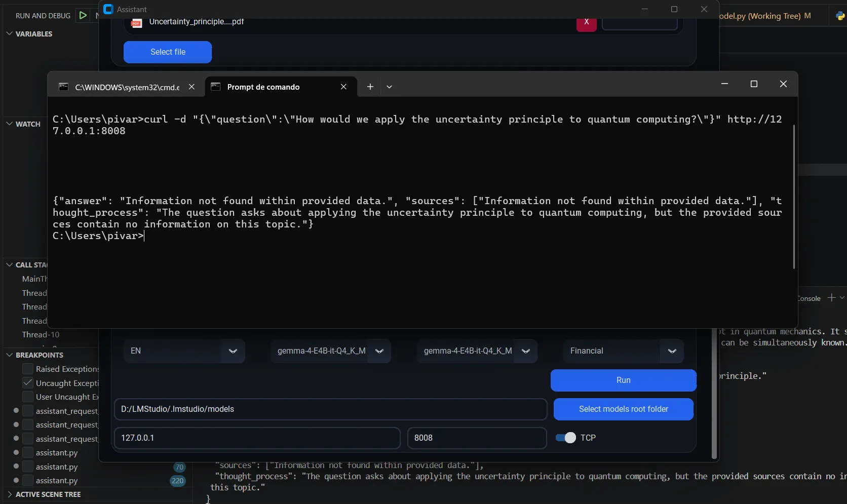Screen dimensions: 847x504
Task: Click the PDF icon beside Uncertainty_principle file
Action: point(136,22)
